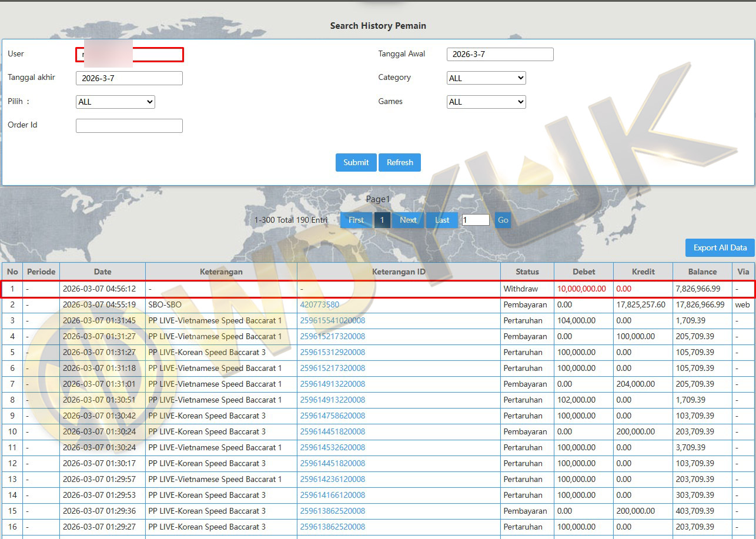Open Keterangan ID link 420773580
Viewport: 756px width, 539px height.
click(x=319, y=304)
